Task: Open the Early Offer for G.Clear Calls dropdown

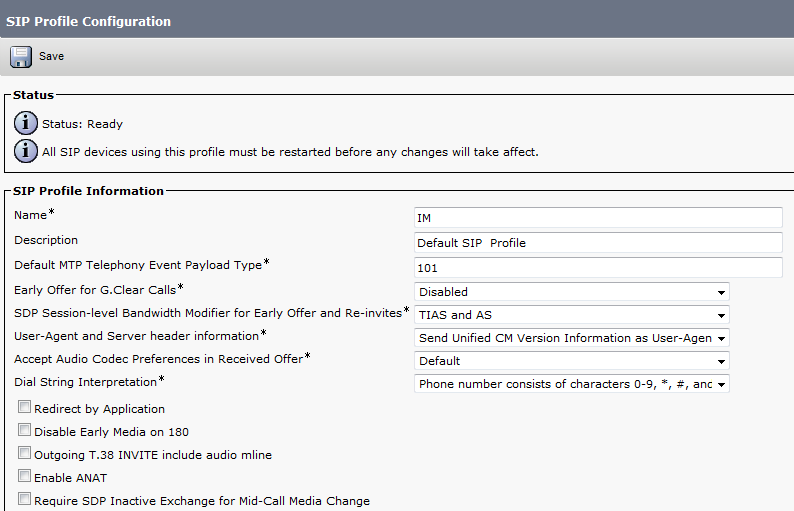Action: [x=571, y=292]
